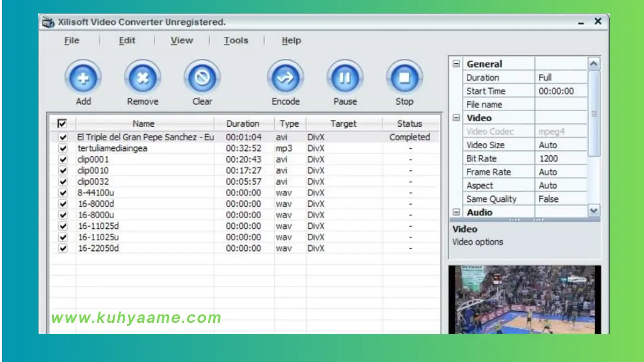Viewport: 644px width, 362px height.
Task: Open the Same Quality False value
Action: coord(561,199)
